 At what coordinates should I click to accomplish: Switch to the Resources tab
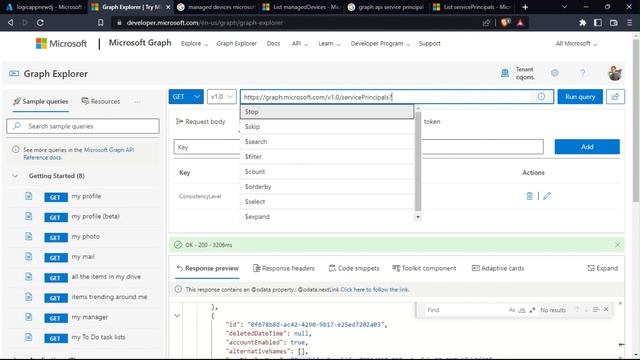pyautogui.click(x=101, y=101)
